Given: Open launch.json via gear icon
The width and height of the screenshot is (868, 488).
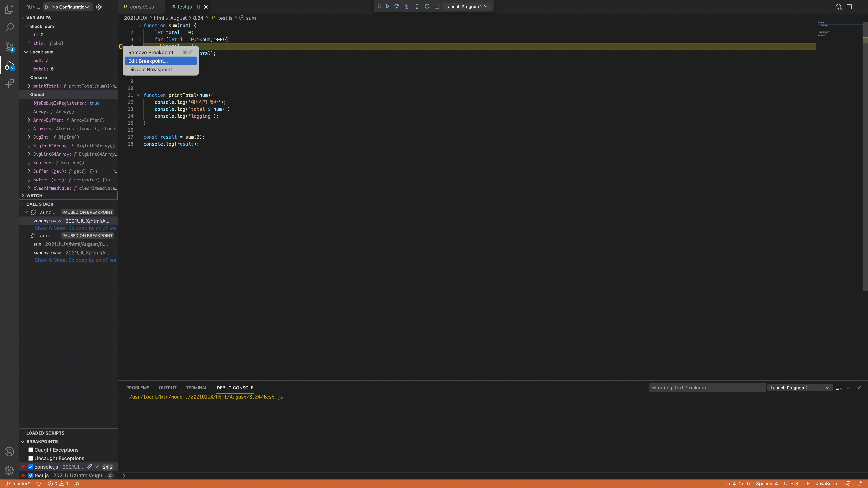Looking at the screenshot, I should (99, 7).
